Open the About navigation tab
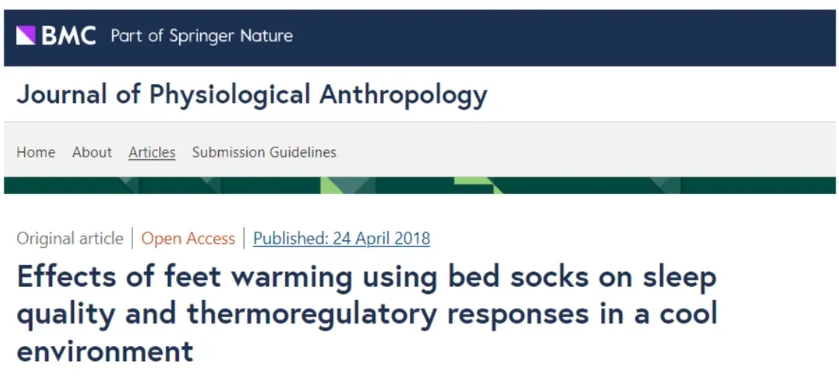Screen dimensions: 839x380 pos(92,153)
